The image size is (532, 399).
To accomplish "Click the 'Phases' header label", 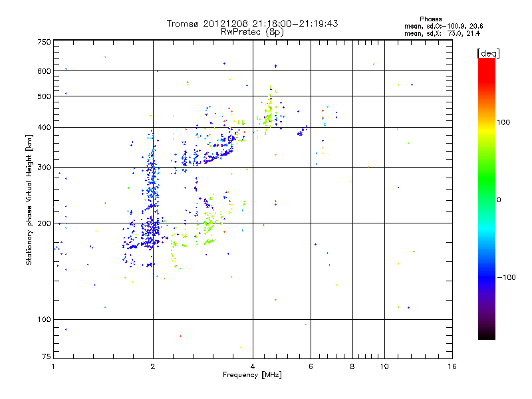I will [430, 19].
